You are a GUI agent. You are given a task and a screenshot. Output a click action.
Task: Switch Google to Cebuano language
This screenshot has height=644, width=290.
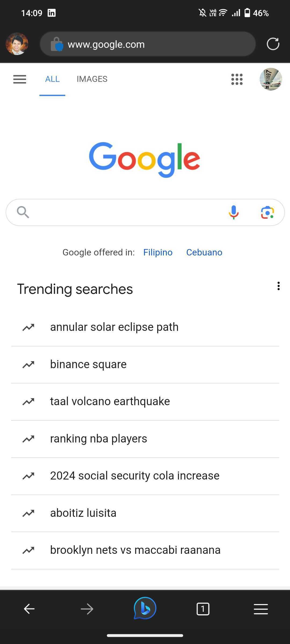pyautogui.click(x=204, y=253)
